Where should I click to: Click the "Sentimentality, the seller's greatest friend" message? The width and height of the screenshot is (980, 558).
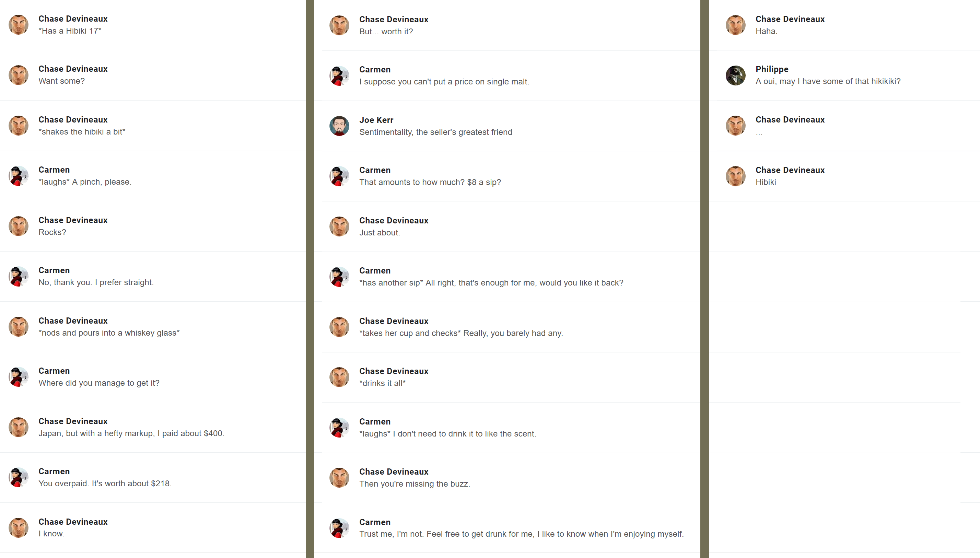(435, 132)
